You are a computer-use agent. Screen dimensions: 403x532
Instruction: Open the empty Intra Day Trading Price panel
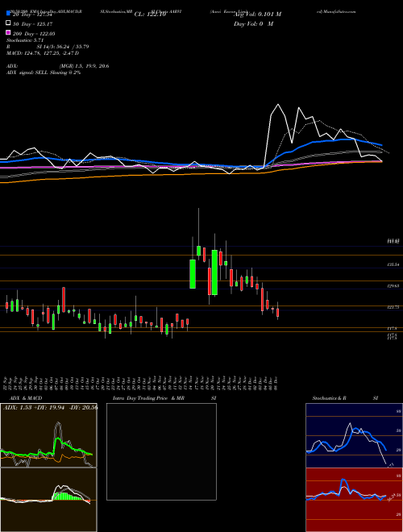point(161,451)
